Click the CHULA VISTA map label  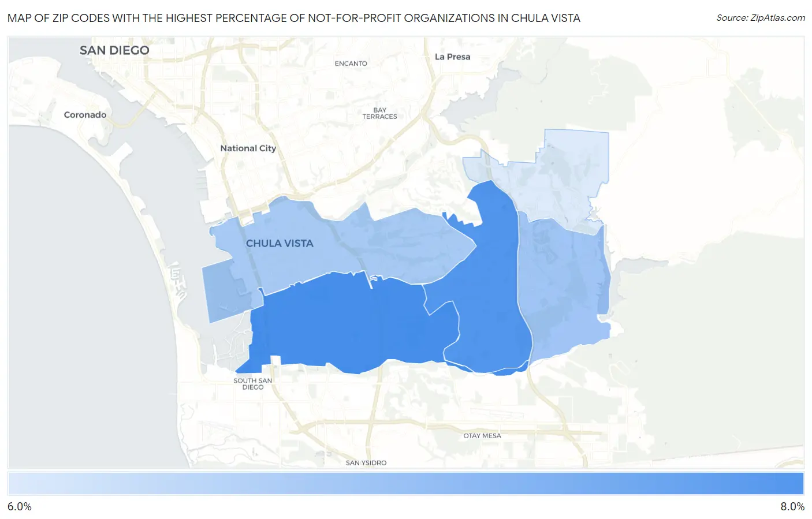pyautogui.click(x=280, y=244)
